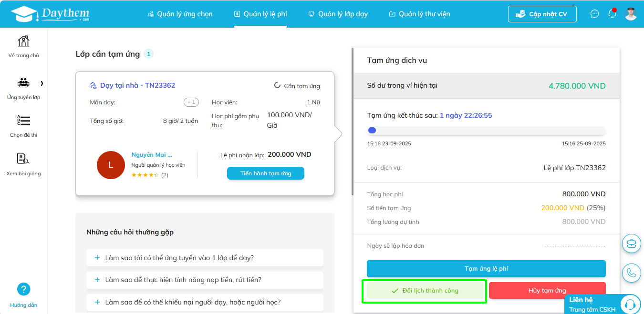Open the Dạy tại nhà - TN23362 class link
This screenshot has width=644, height=314.
pos(137,85)
